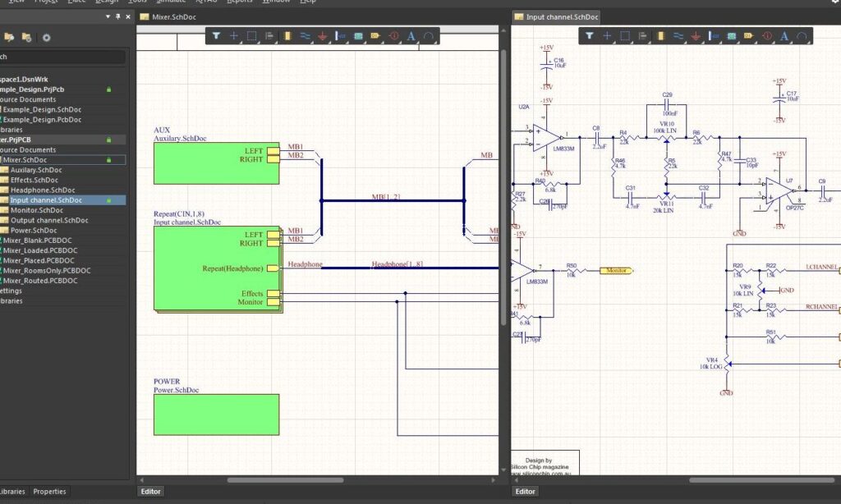Select Mixer_Routed.PCBDOC in the project tree
The width and height of the screenshot is (841, 504).
[x=41, y=281]
